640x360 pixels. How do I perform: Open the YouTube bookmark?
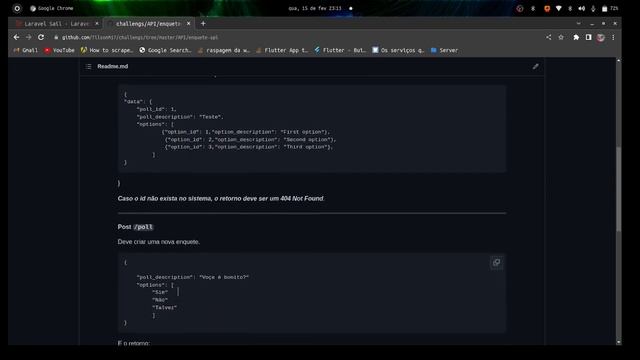[60, 50]
